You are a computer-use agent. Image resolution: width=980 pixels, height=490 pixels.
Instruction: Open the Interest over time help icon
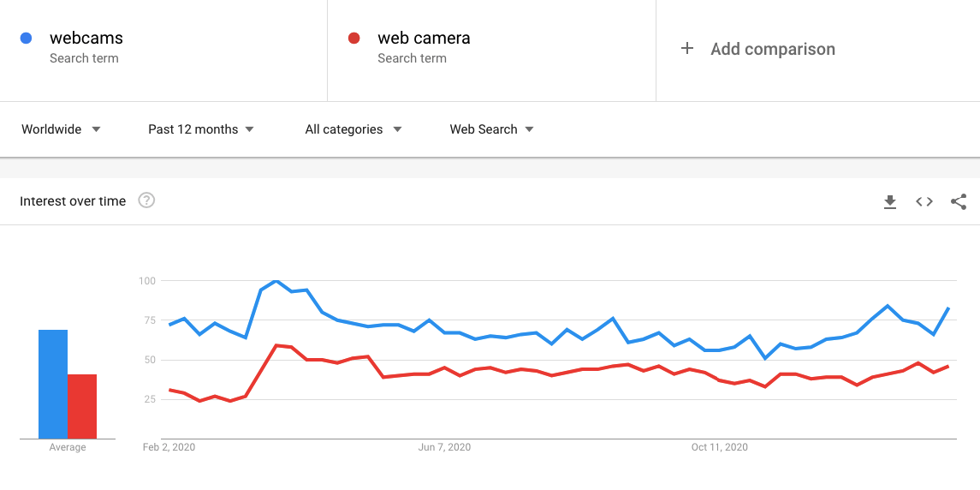[146, 200]
